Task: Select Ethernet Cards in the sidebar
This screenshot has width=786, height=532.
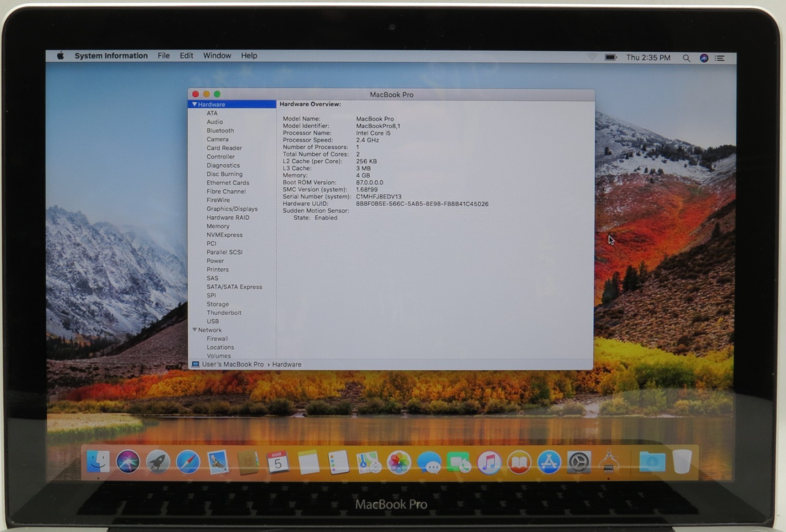Action: coord(228,183)
